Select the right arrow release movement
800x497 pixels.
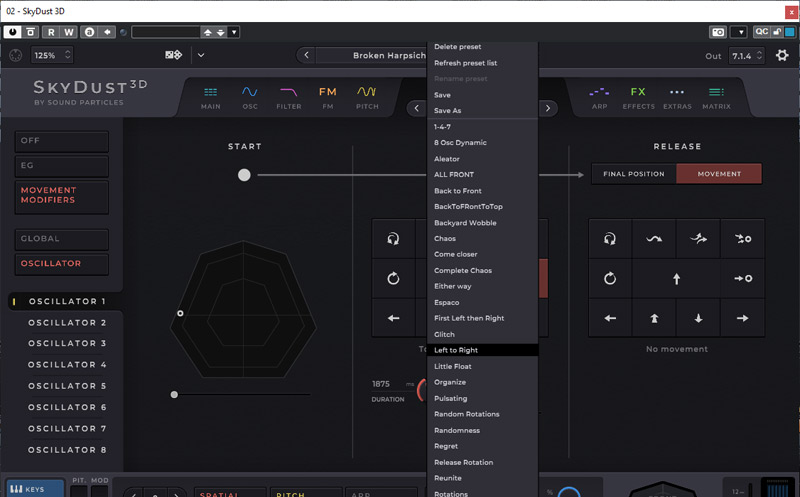(x=742, y=318)
